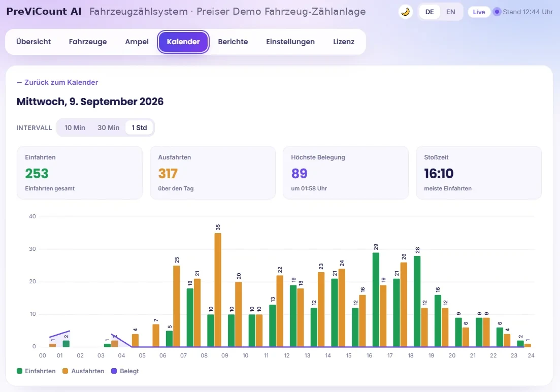Follow the Zurück zum Kalender link

[57, 82]
